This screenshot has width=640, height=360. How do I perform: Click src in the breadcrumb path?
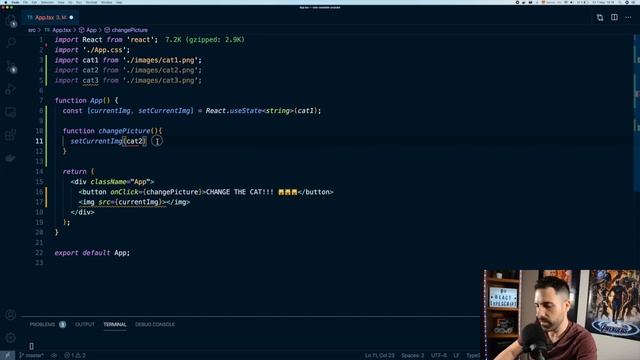[31, 30]
